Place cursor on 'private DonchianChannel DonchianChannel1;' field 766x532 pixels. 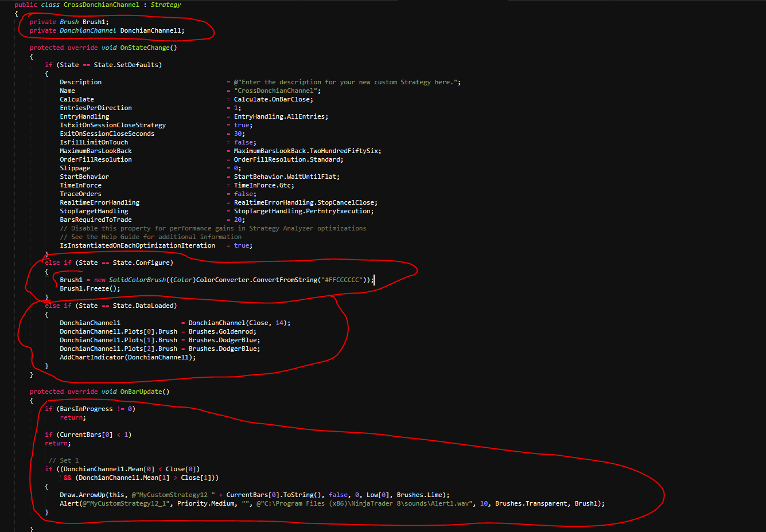click(x=107, y=30)
